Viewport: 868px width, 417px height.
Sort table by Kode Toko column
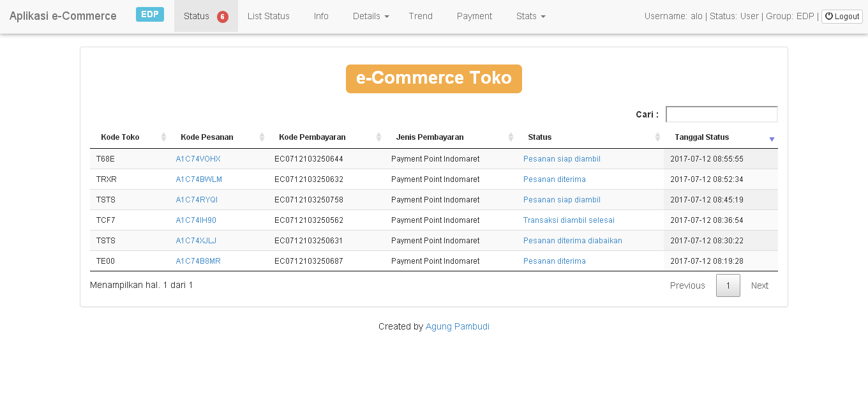(x=120, y=137)
